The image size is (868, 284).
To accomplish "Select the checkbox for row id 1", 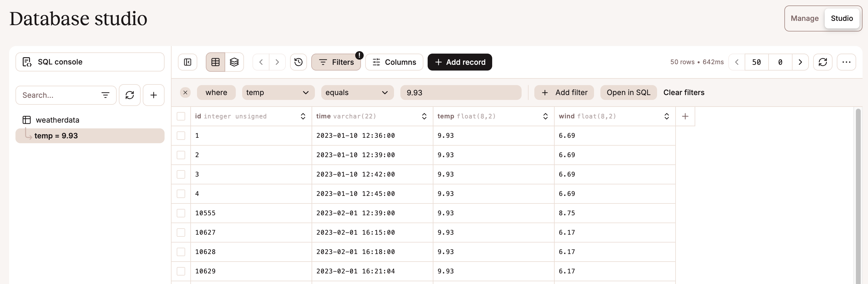I will [181, 136].
